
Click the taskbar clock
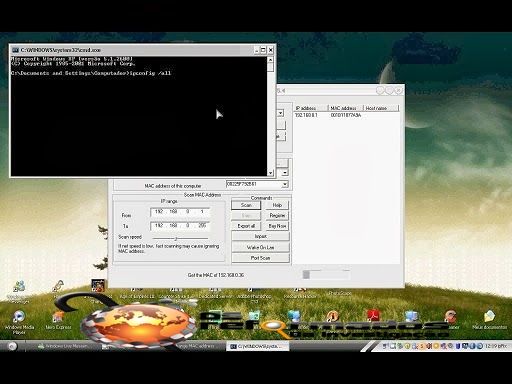pyautogui.click(x=495, y=346)
